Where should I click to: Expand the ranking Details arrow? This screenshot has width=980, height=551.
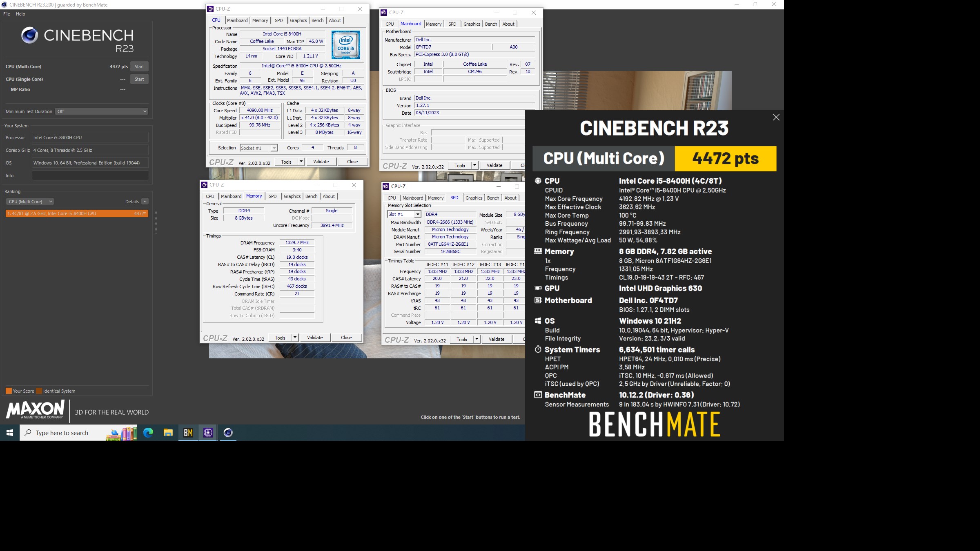coord(145,202)
